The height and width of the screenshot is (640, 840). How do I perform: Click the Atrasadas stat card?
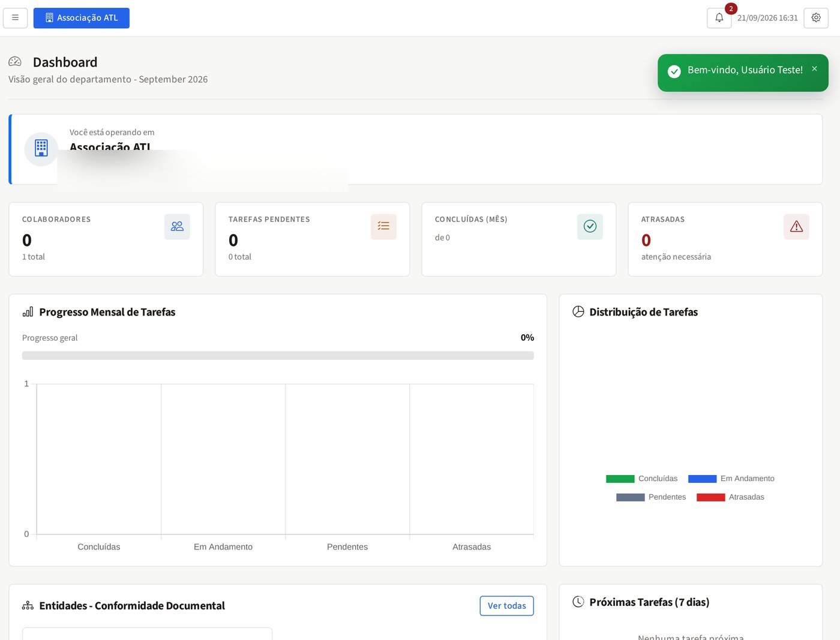[x=725, y=239]
